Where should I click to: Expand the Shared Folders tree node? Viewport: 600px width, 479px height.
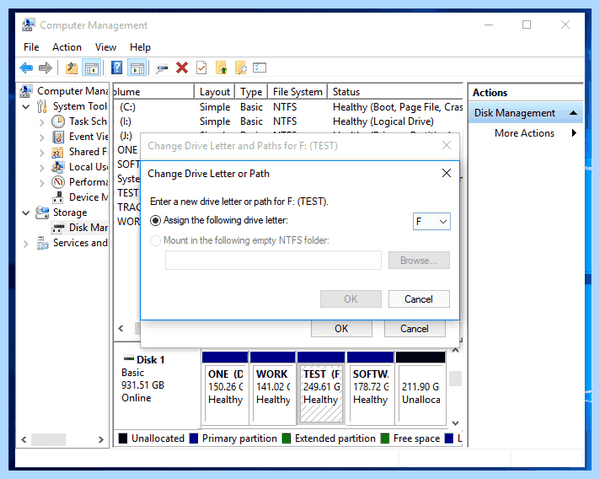click(42, 153)
